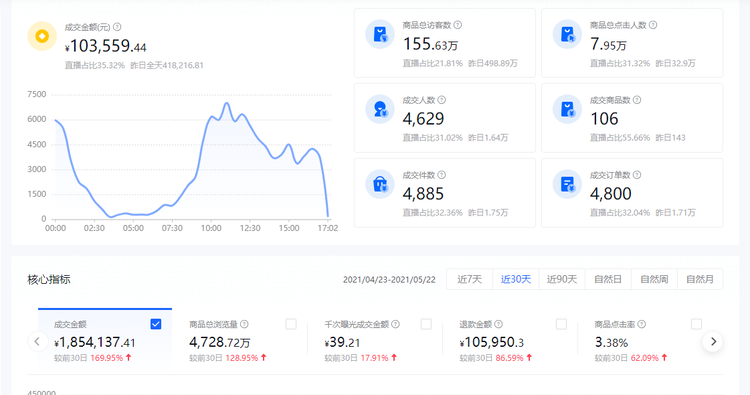Click the 成交商品数 card icon

[567, 109]
